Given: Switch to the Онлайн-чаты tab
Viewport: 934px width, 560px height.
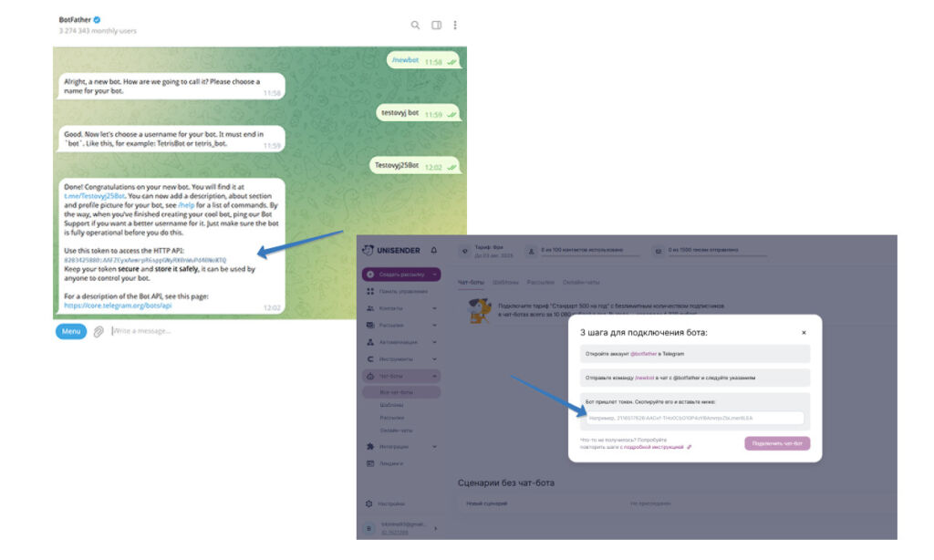Looking at the screenshot, I should 581,283.
